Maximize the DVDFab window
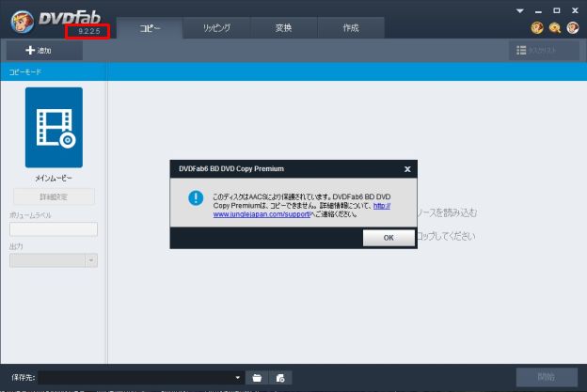The width and height of the screenshot is (587, 392). tap(557, 11)
